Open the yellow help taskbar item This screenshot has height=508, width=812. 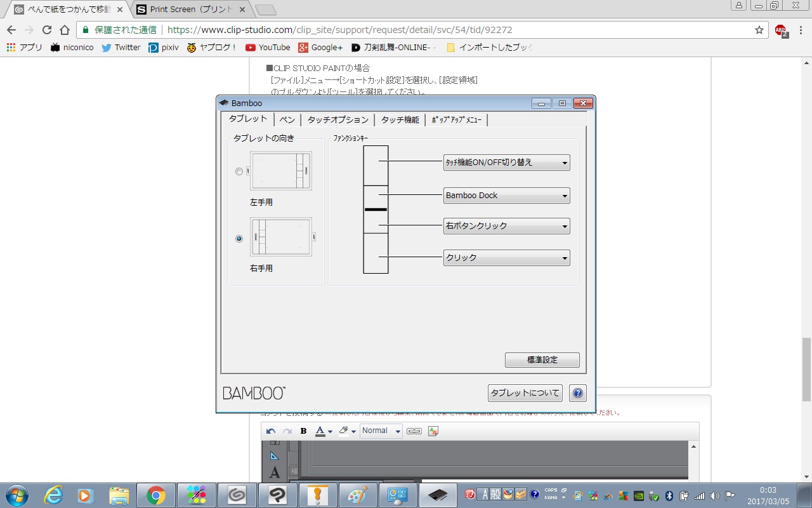tap(317, 495)
